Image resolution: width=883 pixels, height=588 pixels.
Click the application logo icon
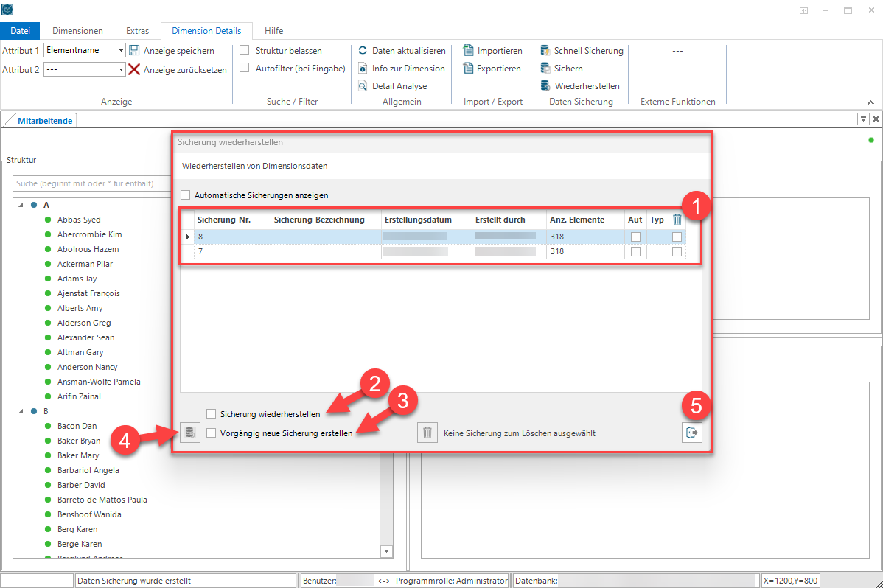(x=8, y=10)
